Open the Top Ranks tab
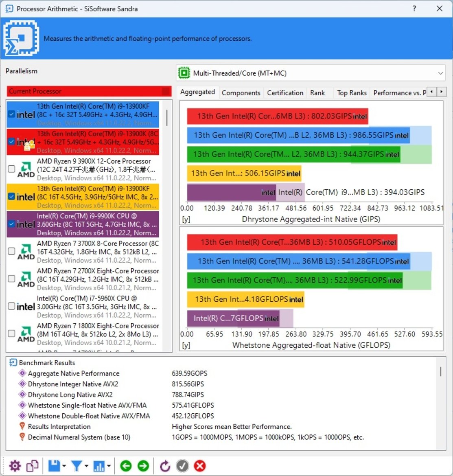 coord(352,93)
